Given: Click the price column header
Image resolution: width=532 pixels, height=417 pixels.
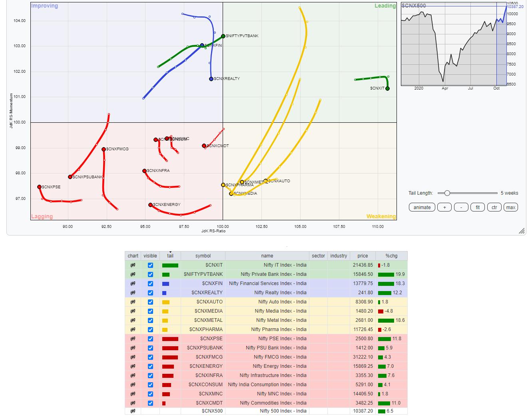Looking at the screenshot, I should (x=363, y=256).
